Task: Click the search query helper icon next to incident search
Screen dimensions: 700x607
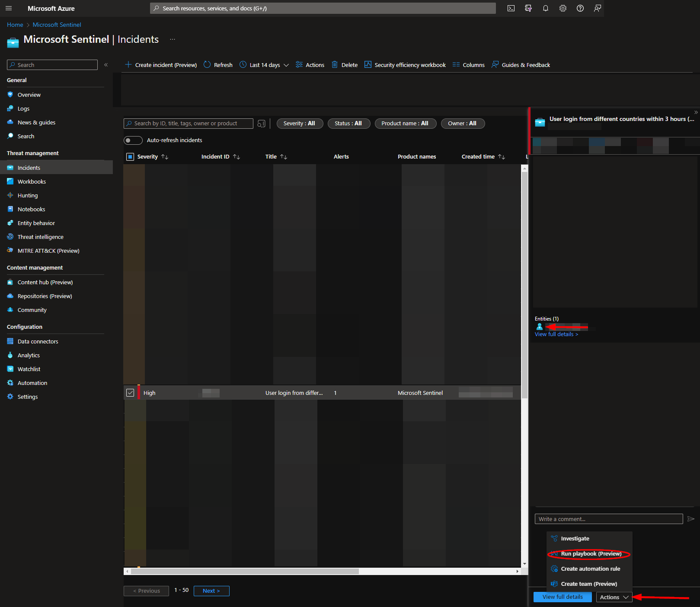Action: [x=261, y=124]
